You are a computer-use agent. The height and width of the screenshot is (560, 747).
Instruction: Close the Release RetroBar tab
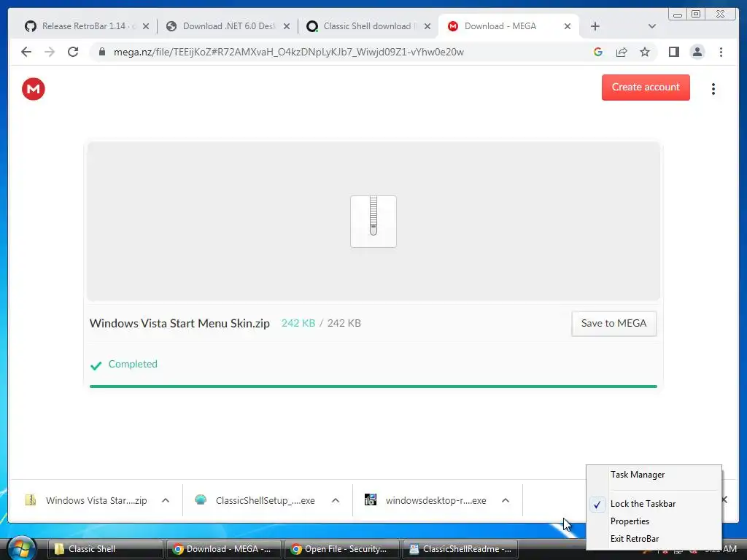pos(146,26)
